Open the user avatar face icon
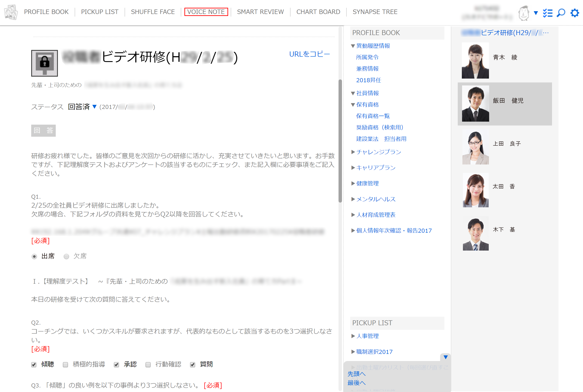 tap(524, 13)
